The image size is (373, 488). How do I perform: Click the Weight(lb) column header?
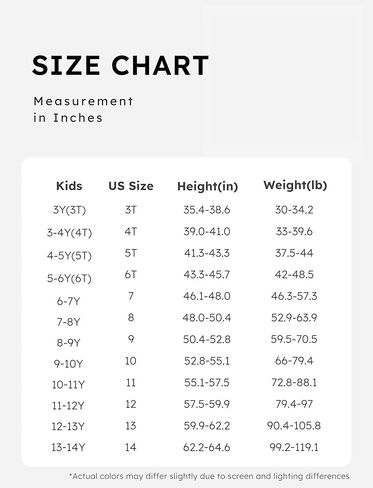[x=295, y=185]
